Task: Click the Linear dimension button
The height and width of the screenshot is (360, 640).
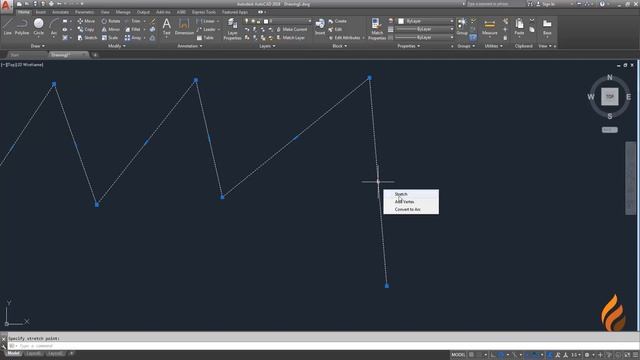Action: [207, 21]
